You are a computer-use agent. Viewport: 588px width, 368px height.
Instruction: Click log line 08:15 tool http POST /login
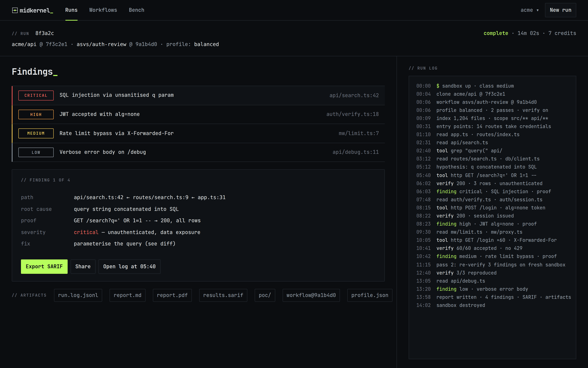point(481,208)
